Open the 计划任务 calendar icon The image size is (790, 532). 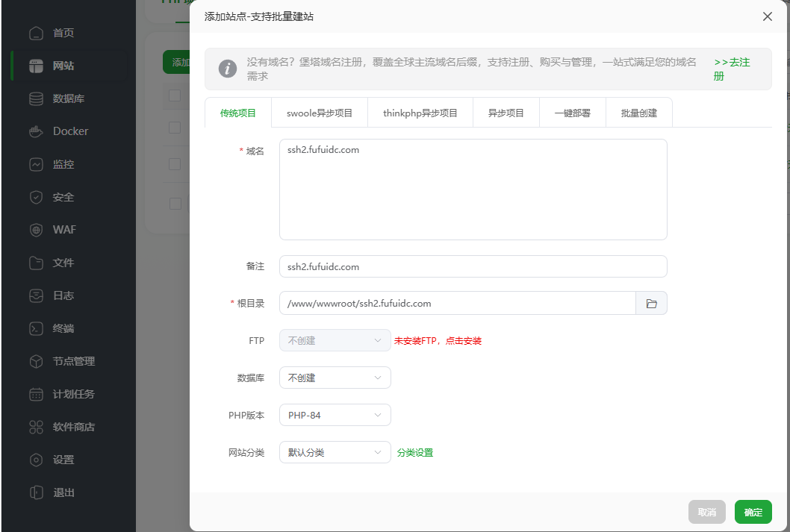[37, 394]
